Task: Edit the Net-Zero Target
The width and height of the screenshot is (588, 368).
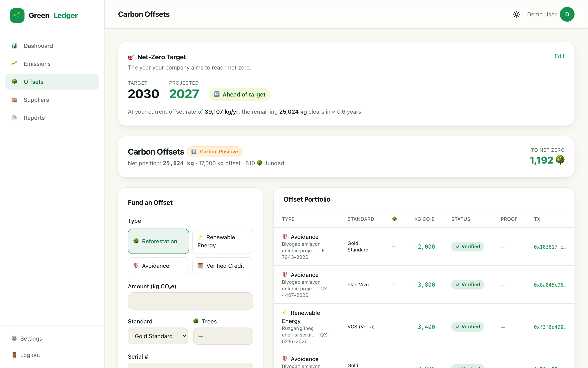Action: [559, 56]
